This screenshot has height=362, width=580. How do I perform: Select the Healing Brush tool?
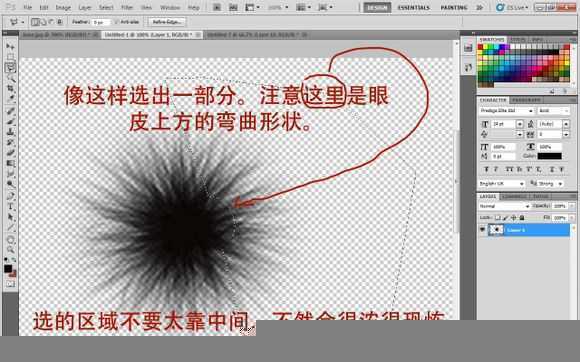10,112
